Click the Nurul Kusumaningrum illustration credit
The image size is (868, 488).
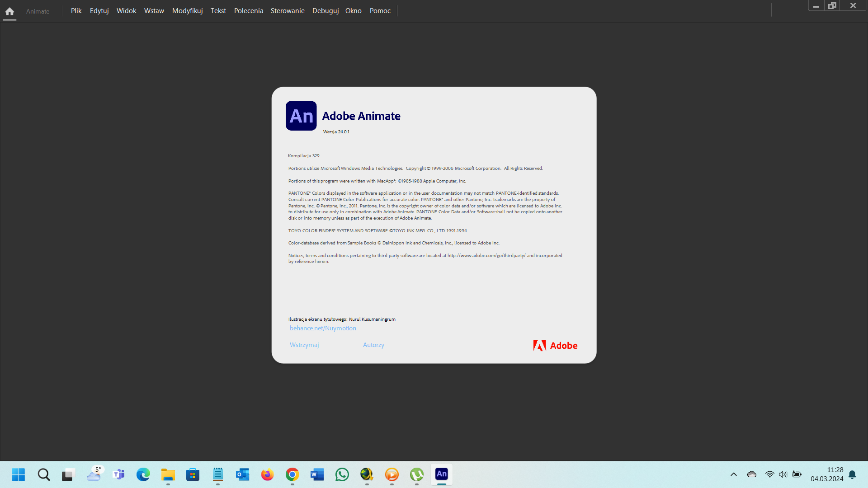pos(342,319)
